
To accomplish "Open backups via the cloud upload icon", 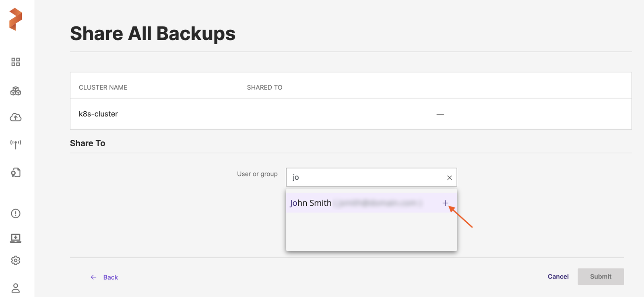I will [16, 117].
